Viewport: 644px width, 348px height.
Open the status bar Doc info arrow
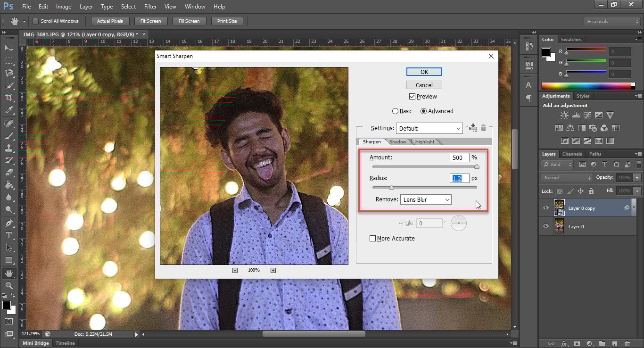click(137, 334)
